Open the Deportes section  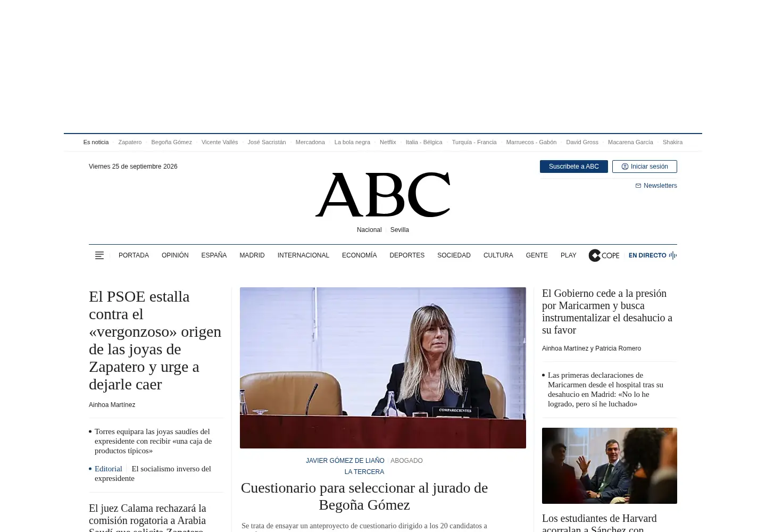pyautogui.click(x=407, y=255)
